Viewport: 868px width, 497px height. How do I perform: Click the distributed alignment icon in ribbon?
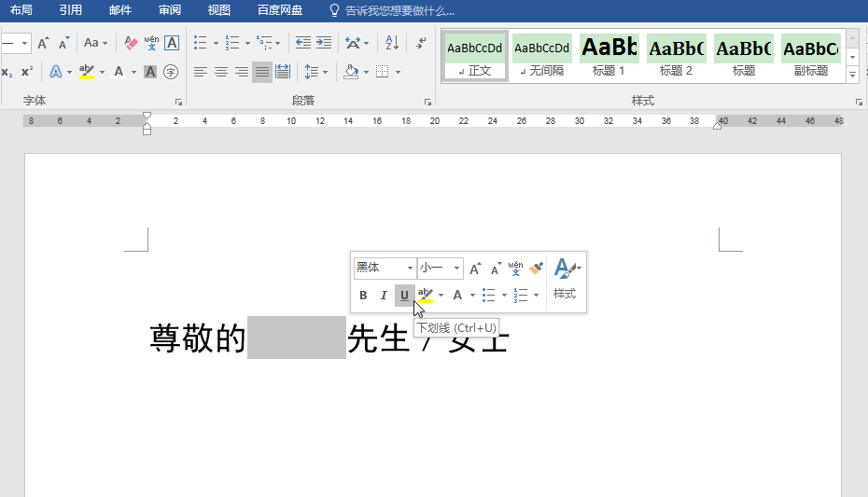point(283,72)
